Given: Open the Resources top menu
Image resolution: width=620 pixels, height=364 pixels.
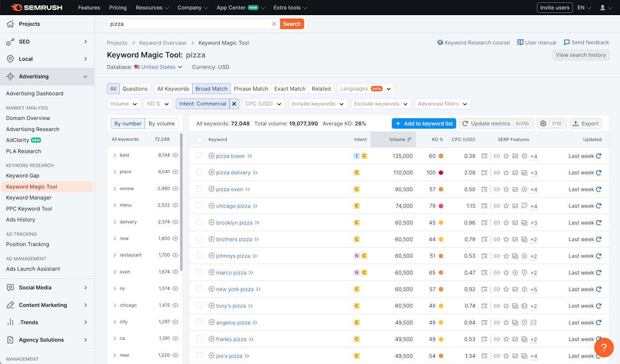Looking at the screenshot, I should pyautogui.click(x=152, y=8).
